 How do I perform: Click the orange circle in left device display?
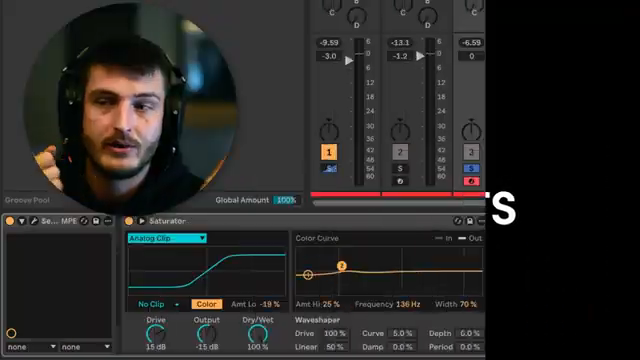(x=11, y=333)
